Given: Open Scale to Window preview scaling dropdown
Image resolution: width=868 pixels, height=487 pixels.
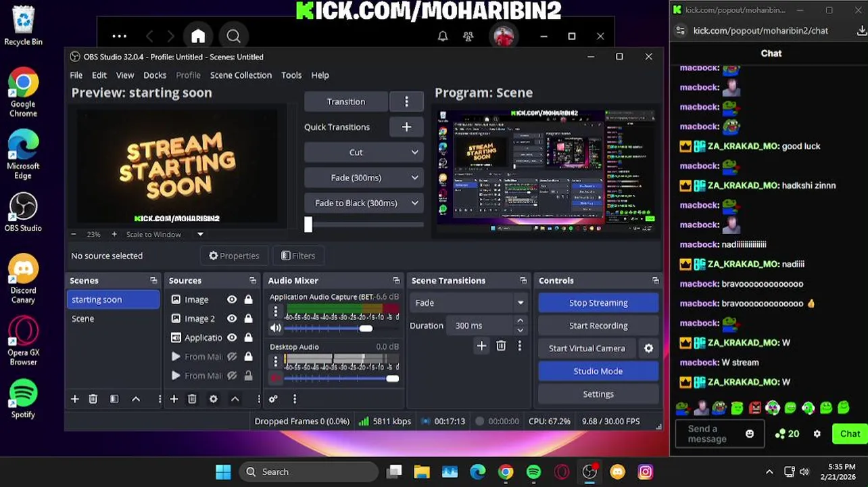Looking at the screenshot, I should pyautogui.click(x=165, y=235).
